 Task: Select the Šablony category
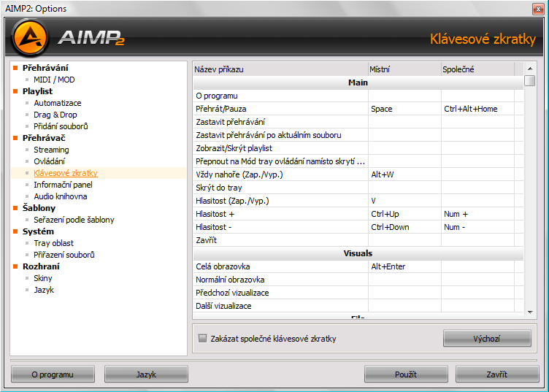click(39, 208)
